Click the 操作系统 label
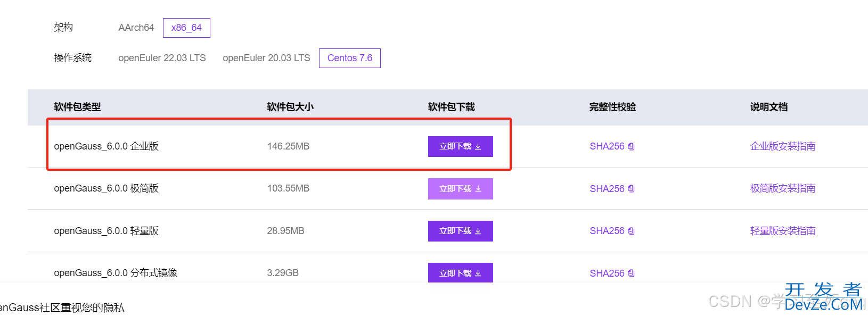The image size is (868, 316). coord(73,58)
